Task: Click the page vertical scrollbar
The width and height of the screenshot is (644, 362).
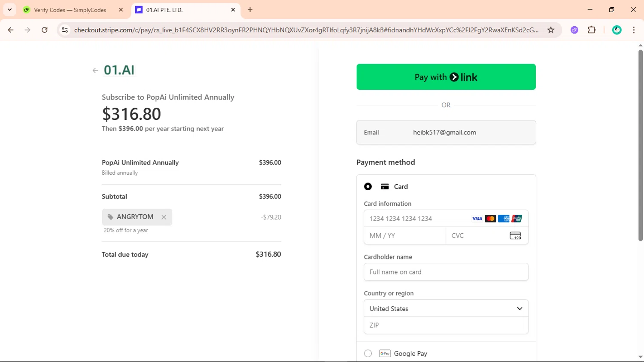Action: click(x=641, y=145)
